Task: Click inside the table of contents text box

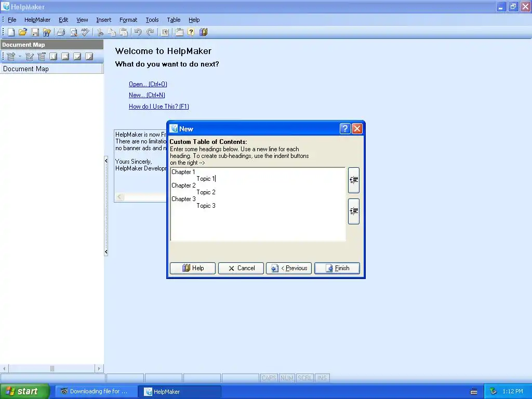Action: 258,204
